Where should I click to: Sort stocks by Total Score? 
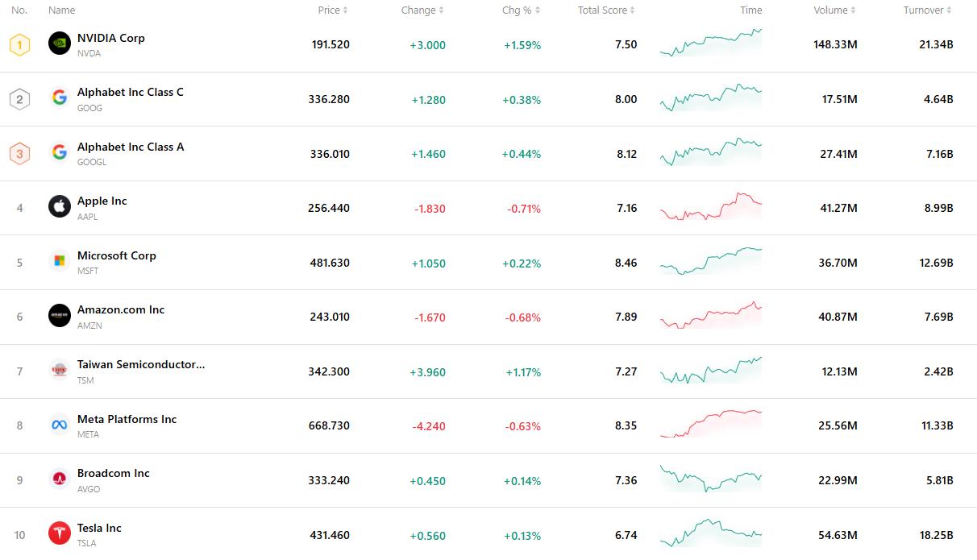click(606, 10)
